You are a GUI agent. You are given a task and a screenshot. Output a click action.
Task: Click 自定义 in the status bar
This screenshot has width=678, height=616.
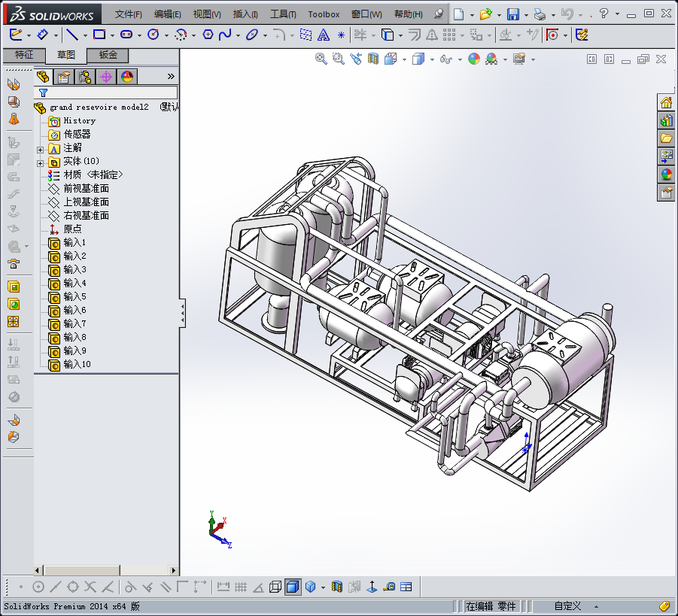coord(567,606)
